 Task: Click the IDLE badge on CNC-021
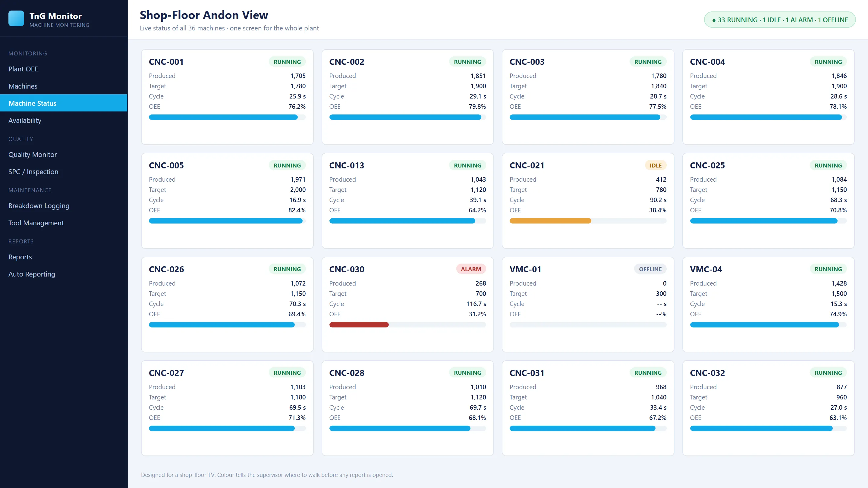[656, 165]
